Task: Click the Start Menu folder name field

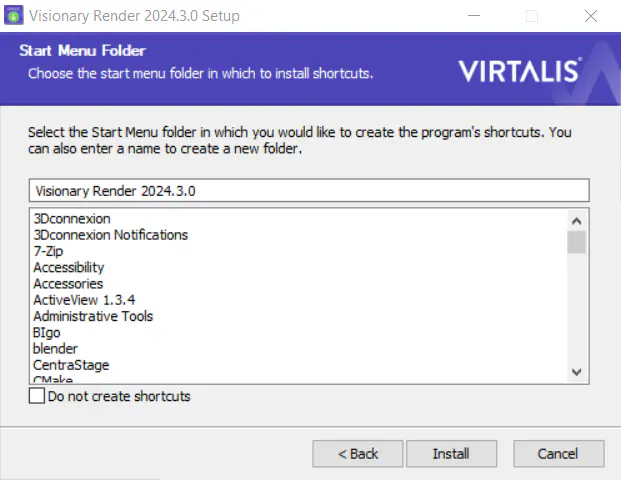Action: [x=309, y=190]
